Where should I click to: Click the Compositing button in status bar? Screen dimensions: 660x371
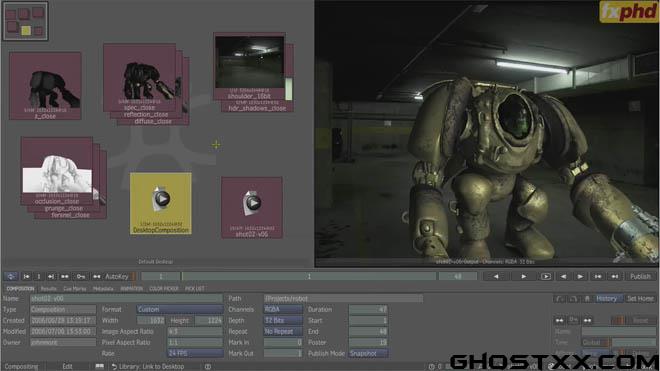click(21, 366)
